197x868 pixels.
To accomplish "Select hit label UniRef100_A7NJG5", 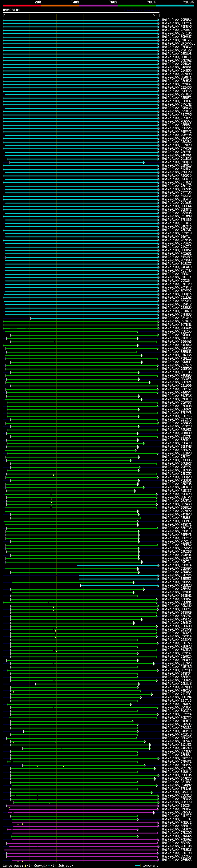I will pyautogui.click(x=177, y=355).
